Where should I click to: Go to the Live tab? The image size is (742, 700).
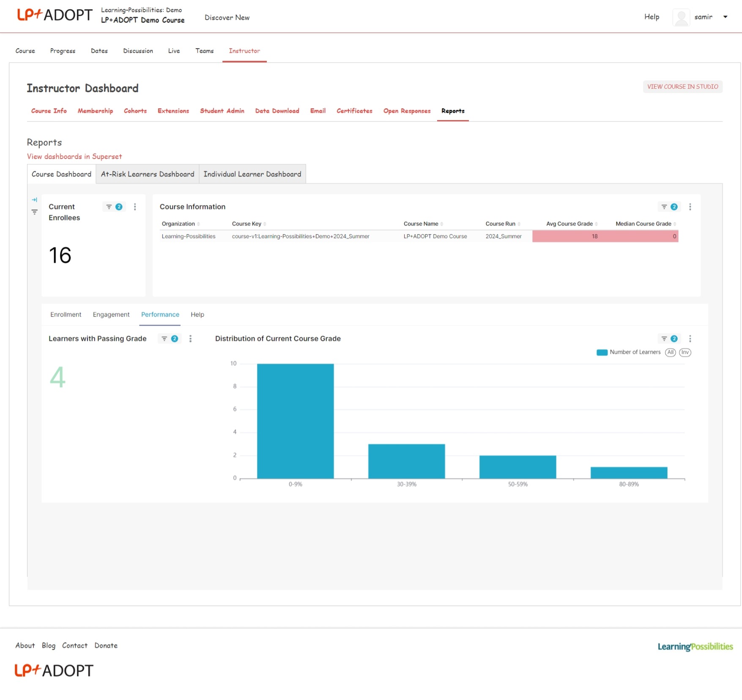click(174, 51)
